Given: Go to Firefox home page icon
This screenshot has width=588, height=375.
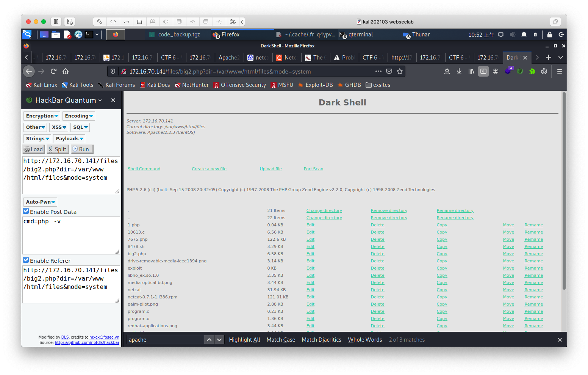Looking at the screenshot, I should point(66,71).
